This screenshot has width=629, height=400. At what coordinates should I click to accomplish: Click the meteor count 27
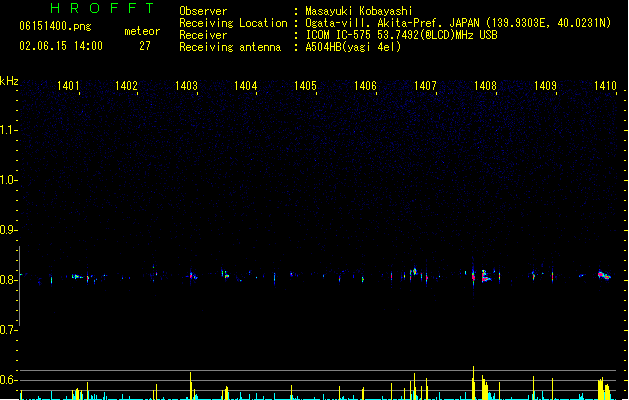click(x=145, y=46)
